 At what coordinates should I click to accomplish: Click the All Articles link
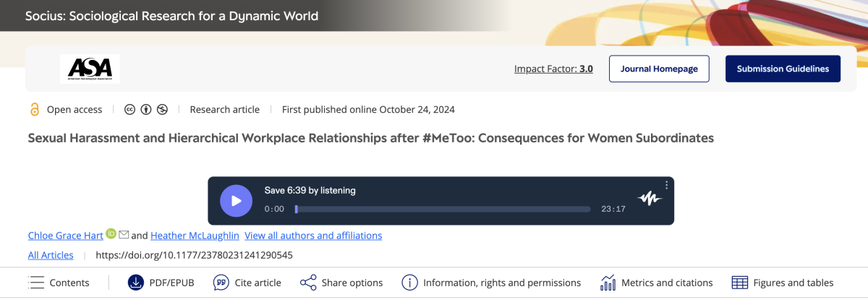click(x=51, y=254)
